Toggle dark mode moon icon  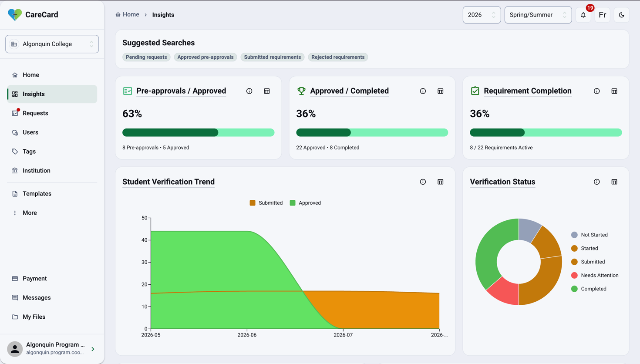click(622, 15)
